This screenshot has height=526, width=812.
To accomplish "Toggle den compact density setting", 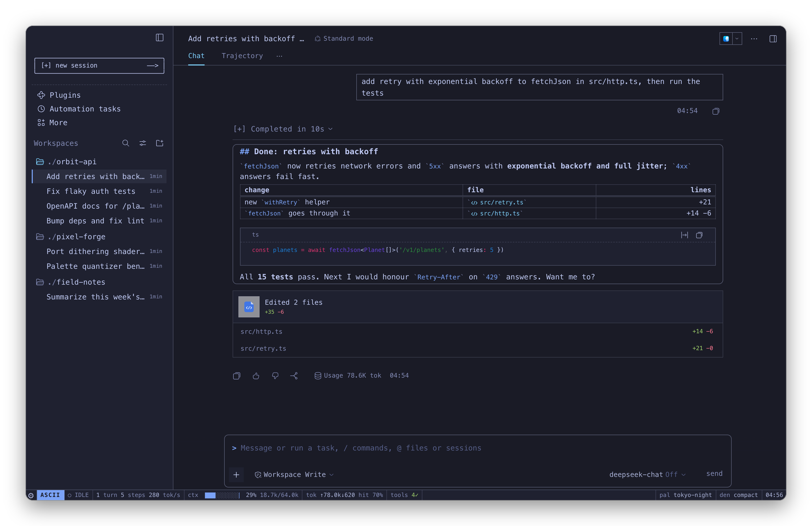I will click(738, 495).
